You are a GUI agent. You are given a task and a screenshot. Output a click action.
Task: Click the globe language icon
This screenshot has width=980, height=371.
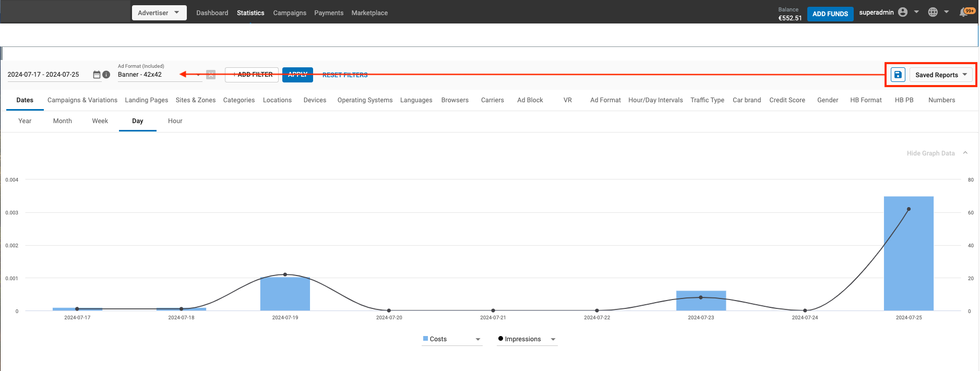933,12
